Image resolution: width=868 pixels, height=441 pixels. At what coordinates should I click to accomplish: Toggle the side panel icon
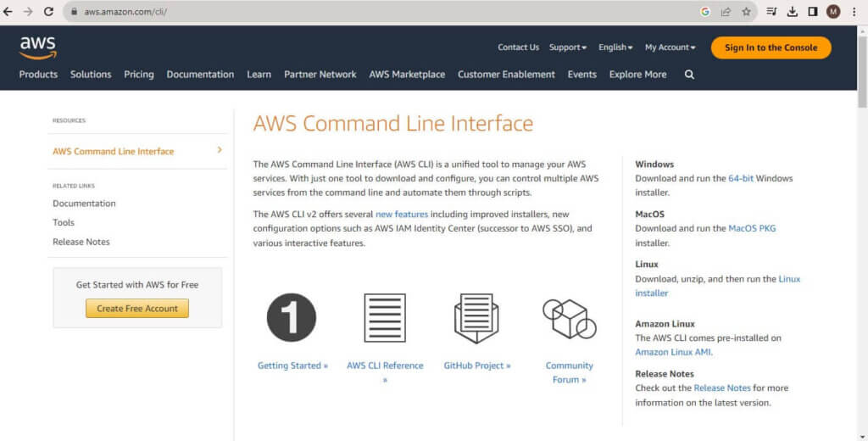813,12
